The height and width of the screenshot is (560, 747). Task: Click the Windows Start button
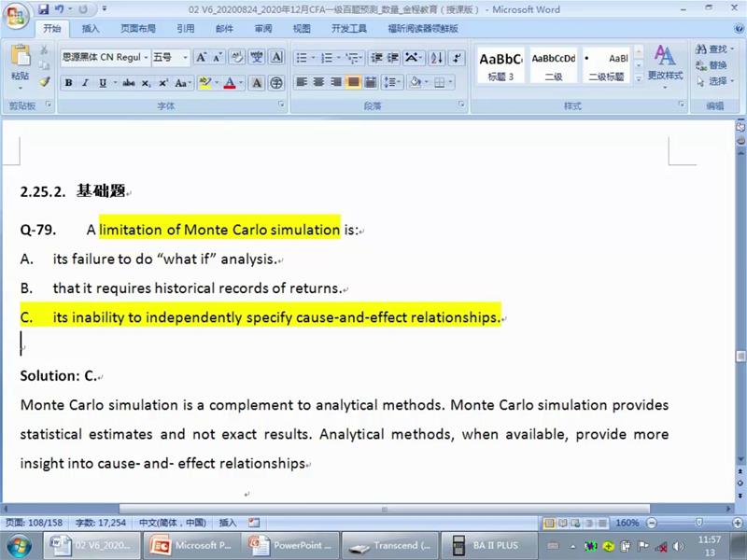click(x=19, y=546)
